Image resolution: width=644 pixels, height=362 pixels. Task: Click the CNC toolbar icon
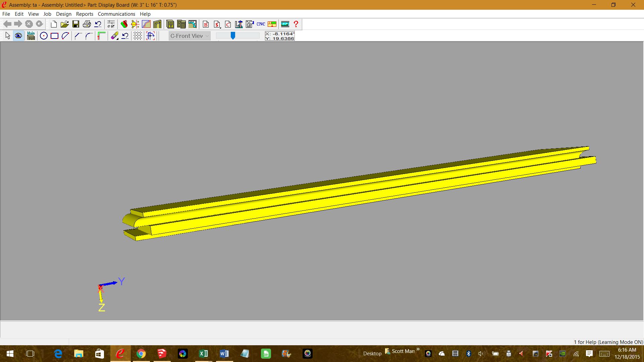[x=261, y=24]
